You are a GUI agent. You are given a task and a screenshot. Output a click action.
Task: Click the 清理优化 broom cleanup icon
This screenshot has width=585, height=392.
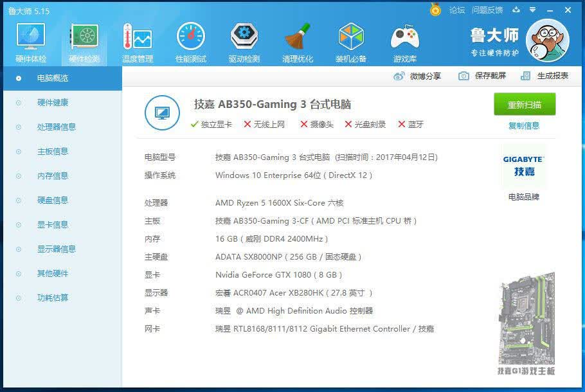pyautogui.click(x=298, y=42)
